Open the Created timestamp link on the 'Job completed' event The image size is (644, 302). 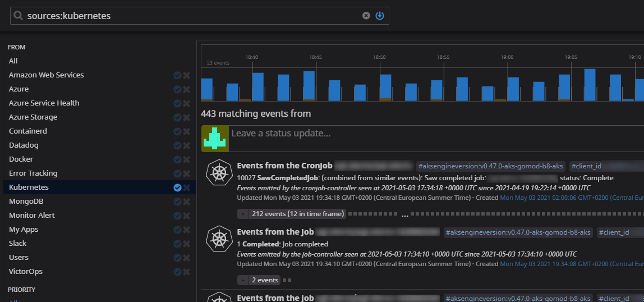point(572,263)
